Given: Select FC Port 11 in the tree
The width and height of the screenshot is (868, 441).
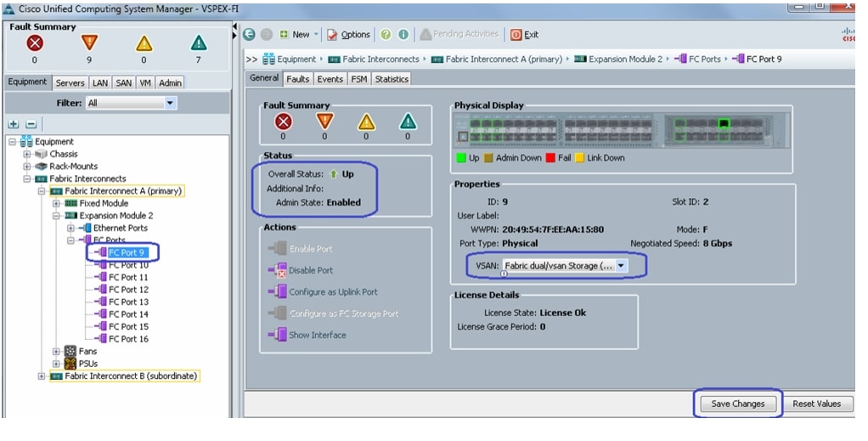Looking at the screenshot, I should pyautogui.click(x=128, y=278).
